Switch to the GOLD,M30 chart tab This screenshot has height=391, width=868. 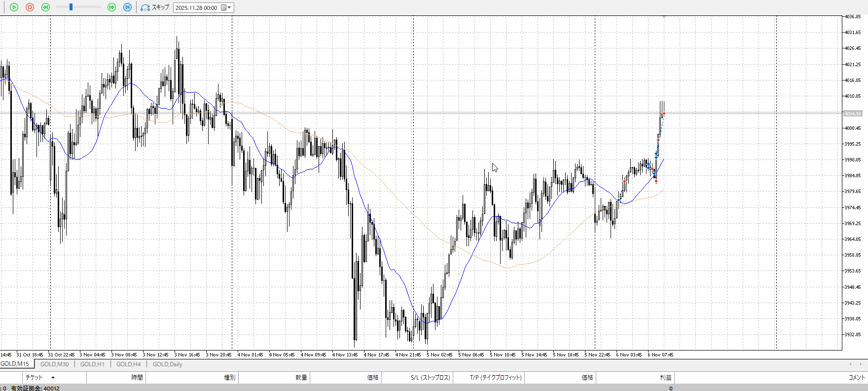pyautogui.click(x=54, y=364)
